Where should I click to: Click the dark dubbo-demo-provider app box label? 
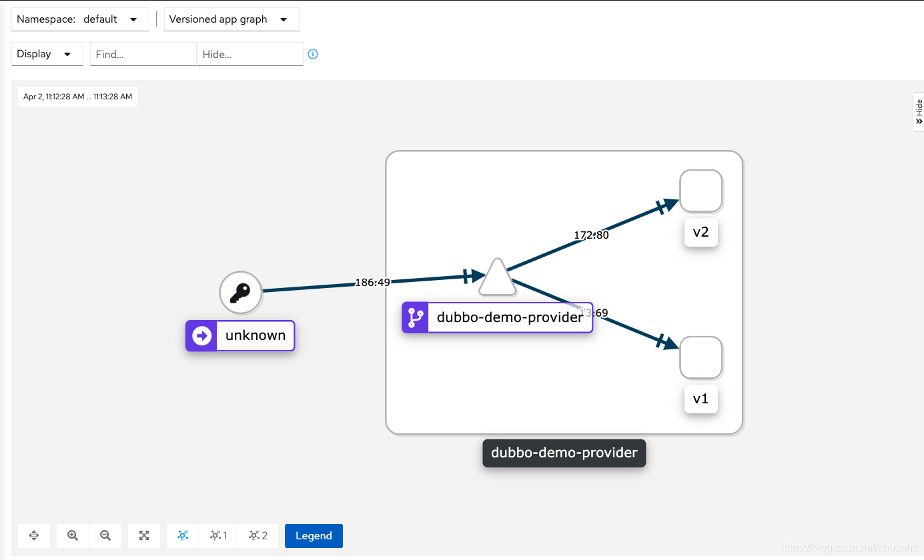pyautogui.click(x=564, y=453)
